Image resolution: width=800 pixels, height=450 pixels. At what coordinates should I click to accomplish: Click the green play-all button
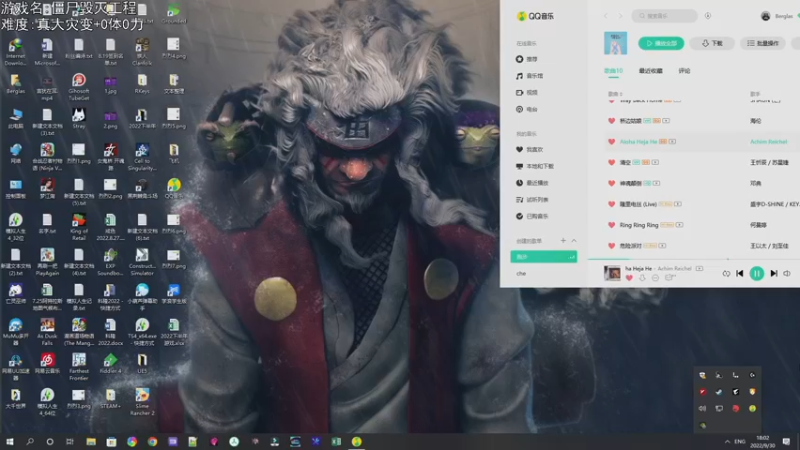click(661, 43)
